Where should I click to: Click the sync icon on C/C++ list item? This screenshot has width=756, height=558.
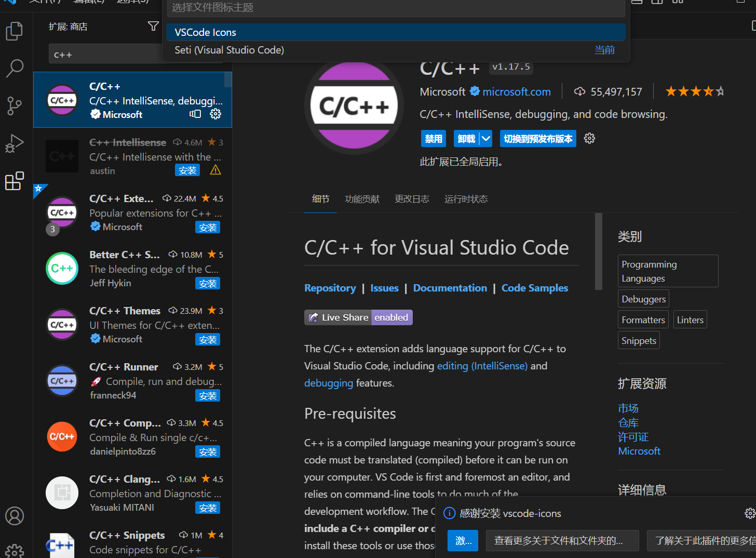pyautogui.click(x=195, y=114)
